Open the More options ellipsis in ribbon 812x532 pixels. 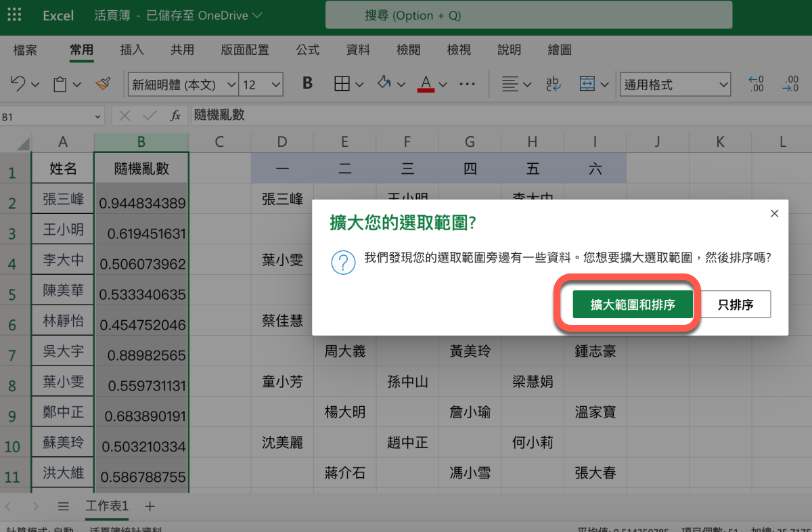467,84
